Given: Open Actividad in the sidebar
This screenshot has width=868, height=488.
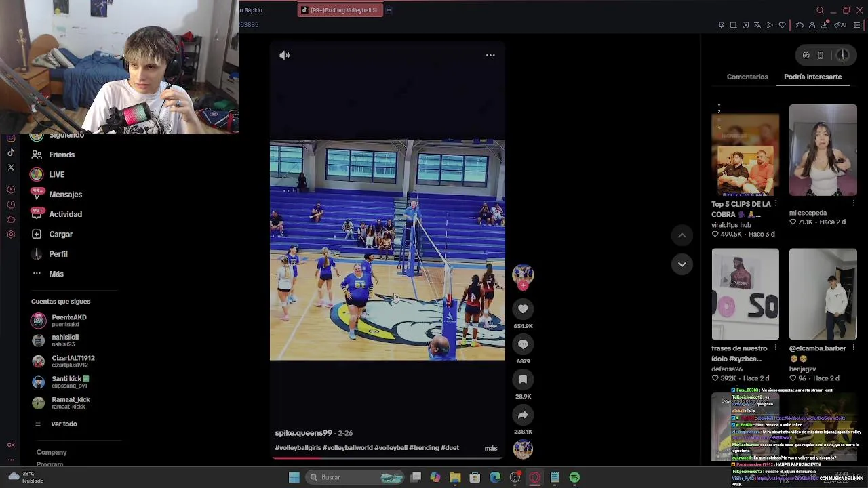Looking at the screenshot, I should [x=56, y=214].
